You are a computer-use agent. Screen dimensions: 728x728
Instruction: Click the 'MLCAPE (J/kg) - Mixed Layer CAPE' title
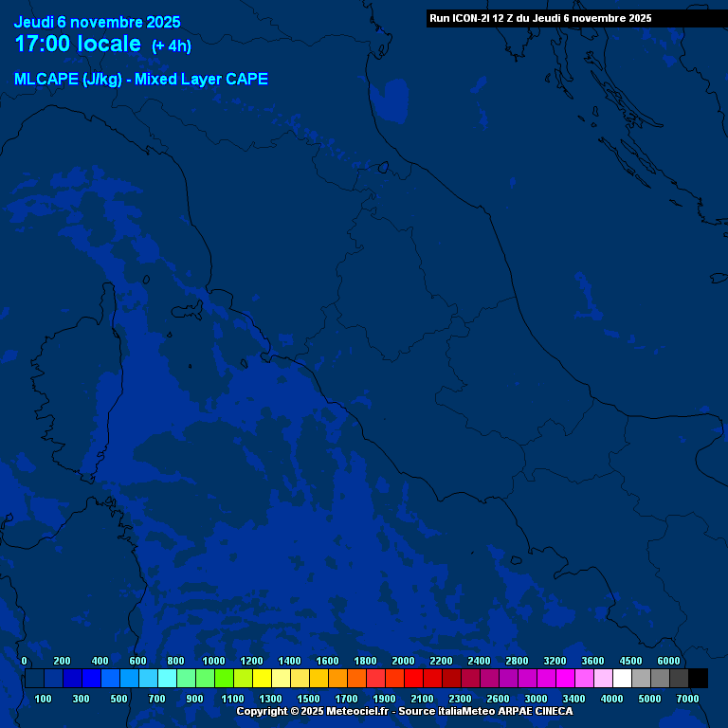pos(141,80)
